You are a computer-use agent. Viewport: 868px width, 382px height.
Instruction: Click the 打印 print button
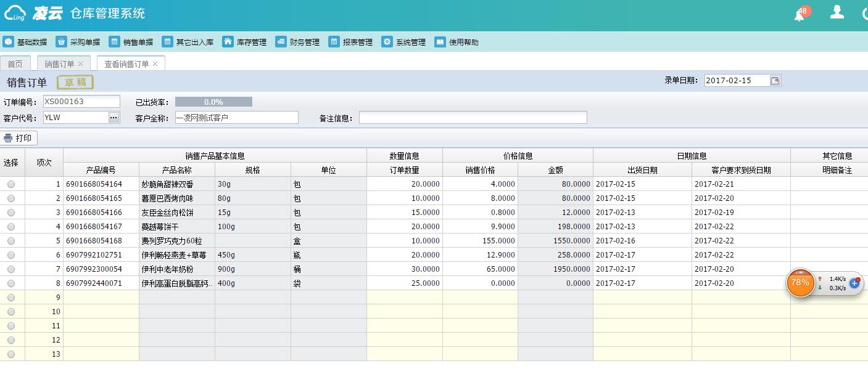(x=19, y=138)
